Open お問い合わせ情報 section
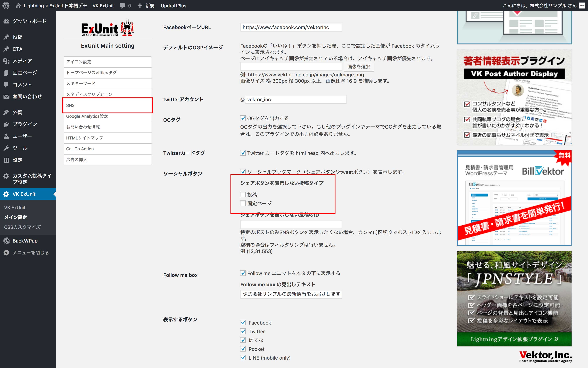This screenshot has height=368, width=588. tap(108, 127)
